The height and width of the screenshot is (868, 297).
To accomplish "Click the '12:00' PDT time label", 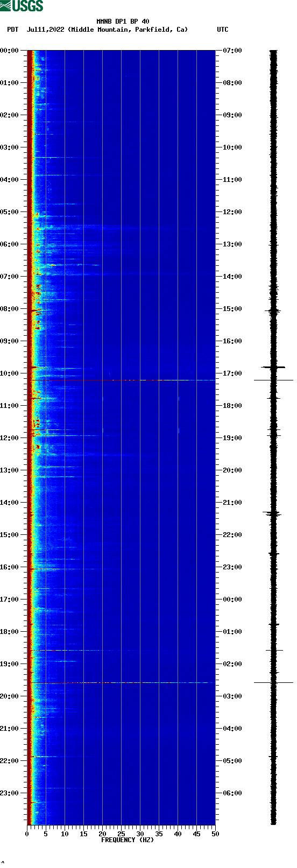I will pos(10,438).
